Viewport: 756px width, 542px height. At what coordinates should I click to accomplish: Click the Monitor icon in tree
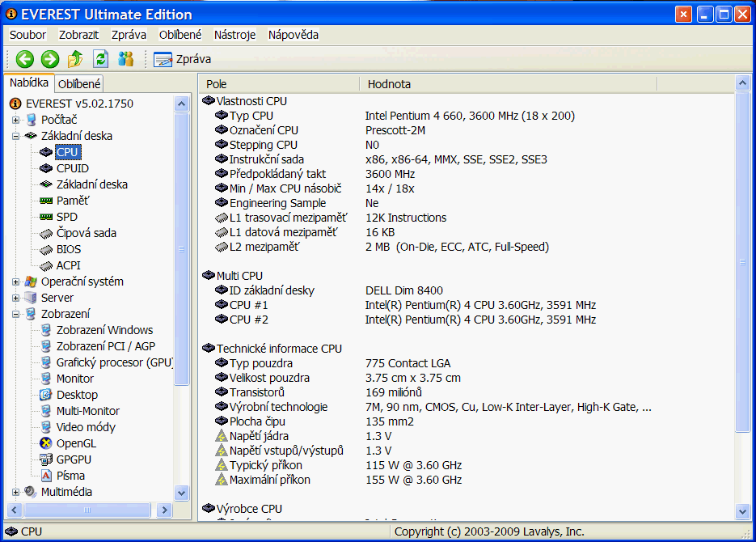(46, 379)
